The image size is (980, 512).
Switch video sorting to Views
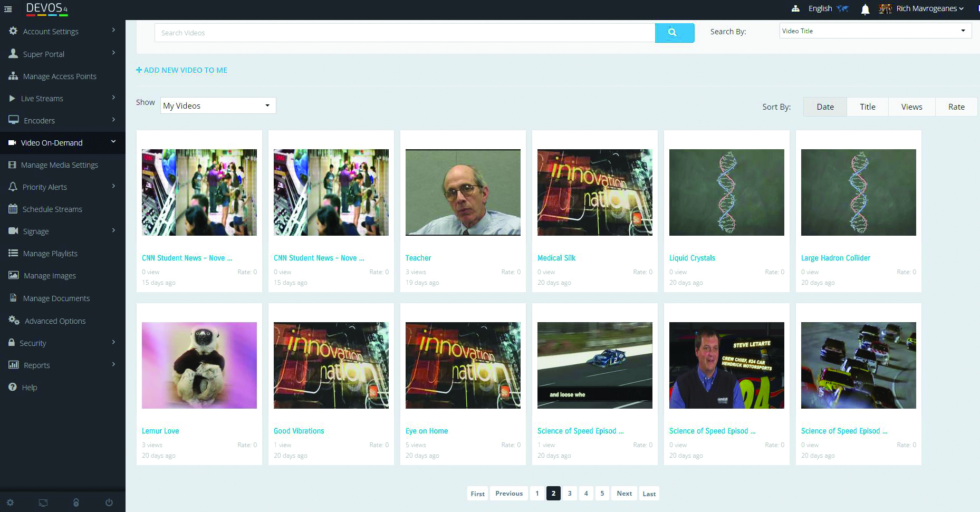click(x=911, y=107)
